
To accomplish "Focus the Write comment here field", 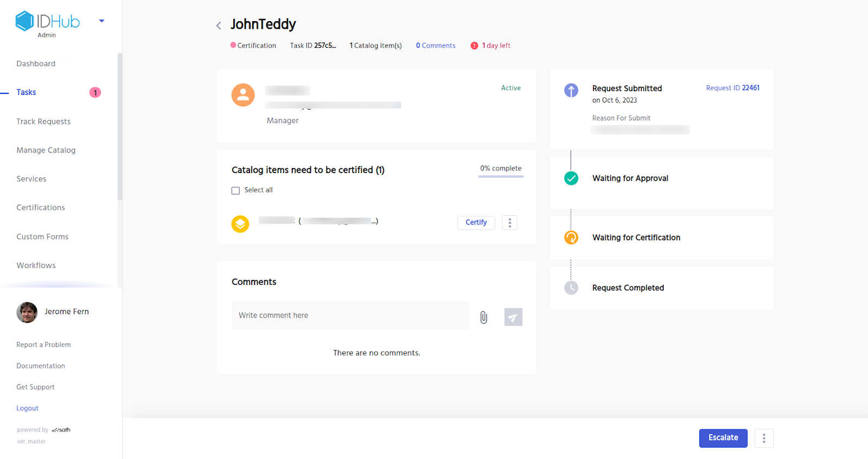I will pos(350,316).
